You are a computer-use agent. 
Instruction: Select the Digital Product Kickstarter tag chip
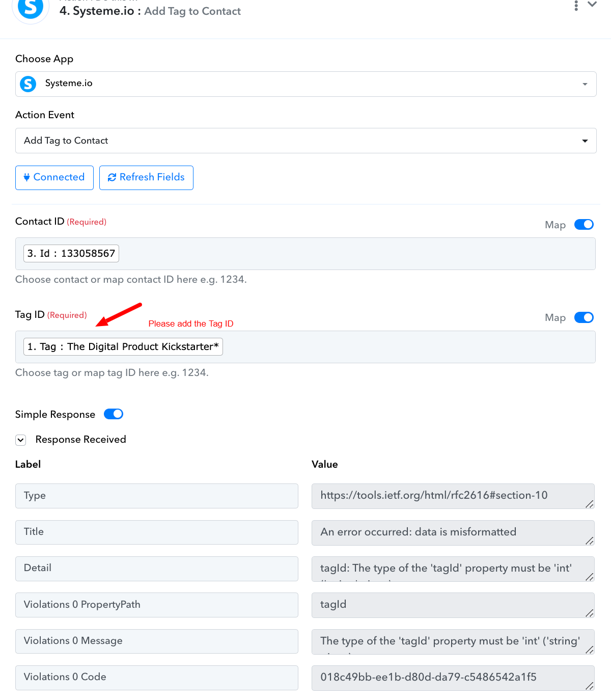(123, 347)
